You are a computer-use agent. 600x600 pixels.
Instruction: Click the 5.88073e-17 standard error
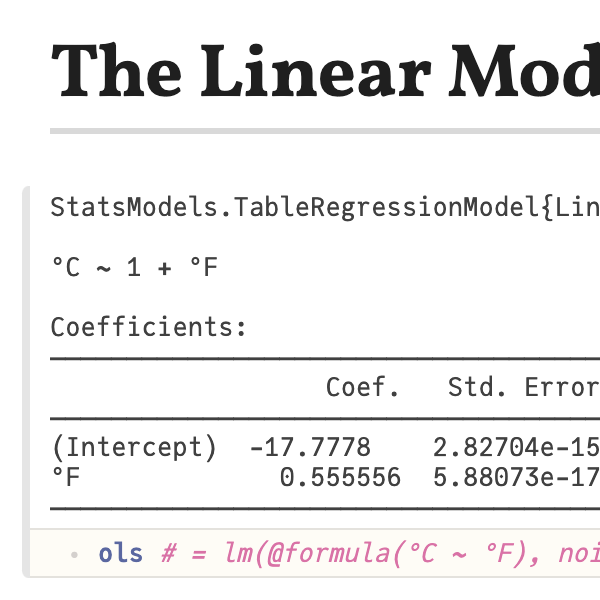tap(517, 477)
